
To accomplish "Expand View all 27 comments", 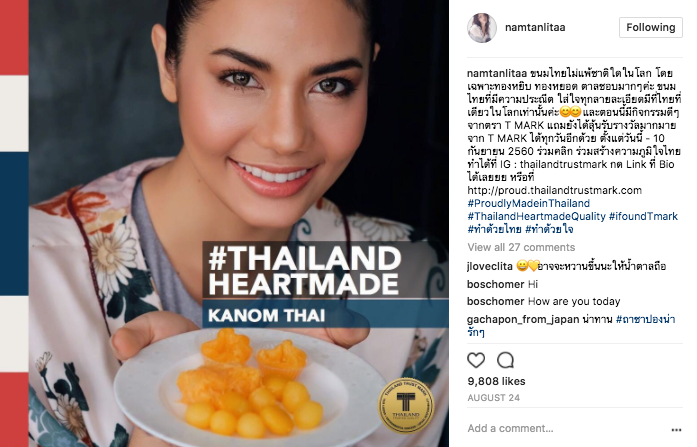I will (x=521, y=247).
